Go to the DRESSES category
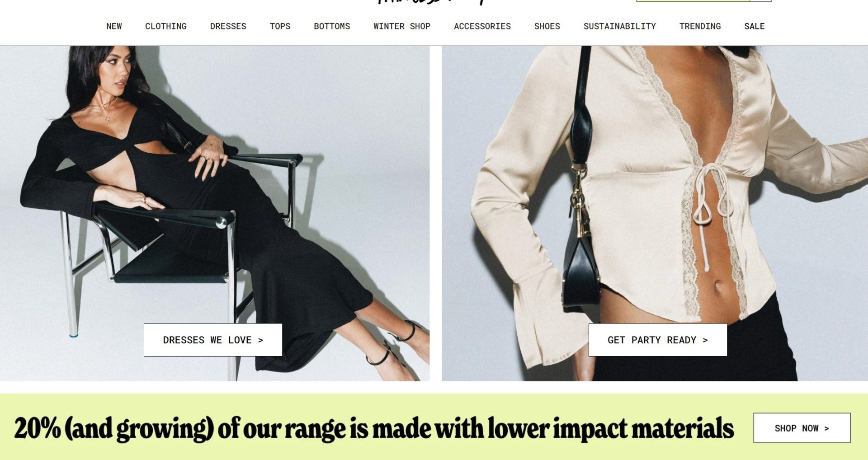The width and height of the screenshot is (868, 460). 228,26
